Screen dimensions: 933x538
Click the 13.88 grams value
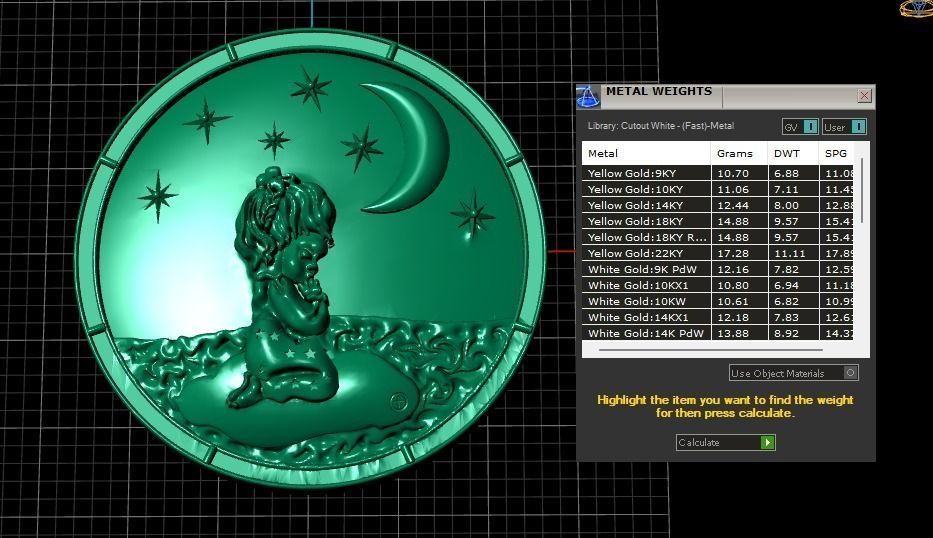732,334
